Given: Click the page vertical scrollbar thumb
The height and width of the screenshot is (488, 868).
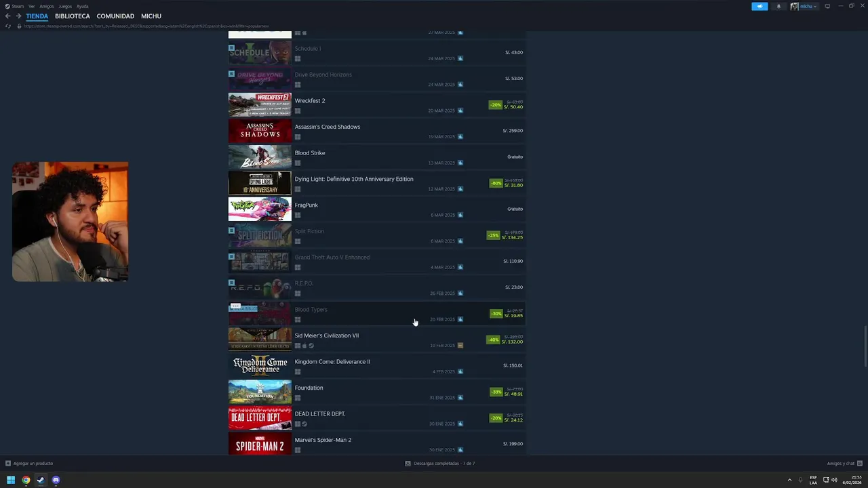Looking at the screenshot, I should 865,347.
